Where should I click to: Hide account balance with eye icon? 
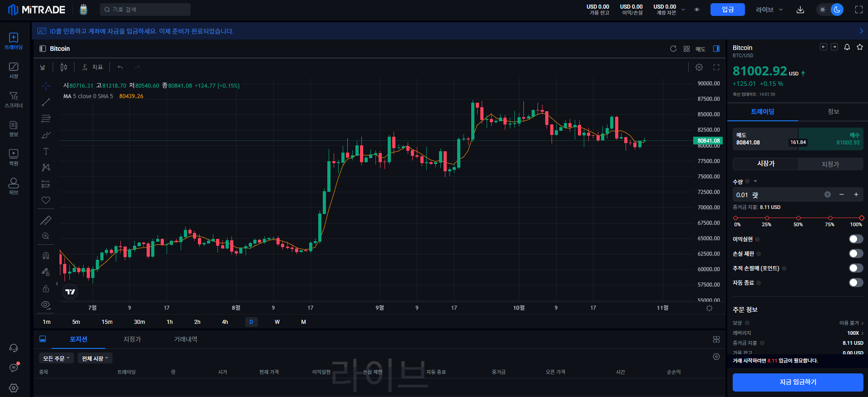coord(697,10)
